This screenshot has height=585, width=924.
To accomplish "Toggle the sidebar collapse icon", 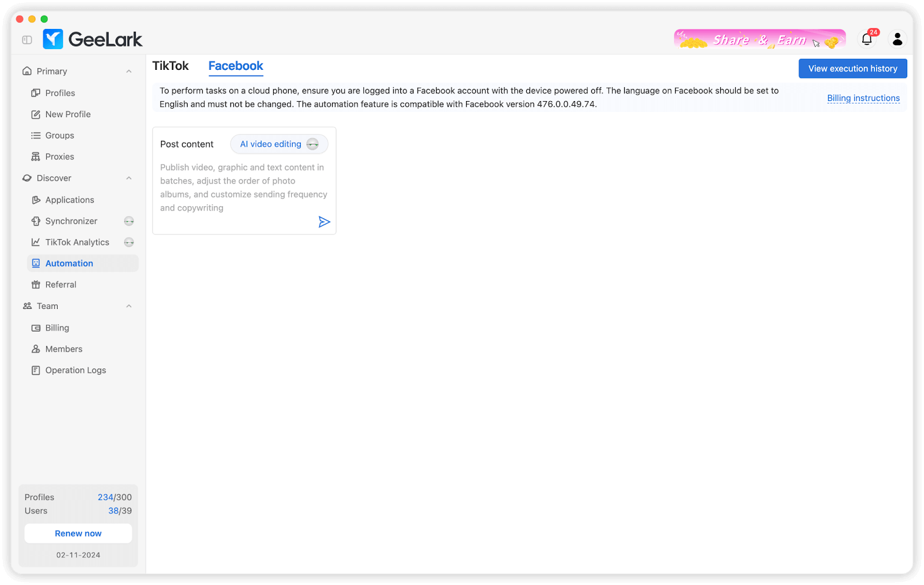I will [27, 40].
